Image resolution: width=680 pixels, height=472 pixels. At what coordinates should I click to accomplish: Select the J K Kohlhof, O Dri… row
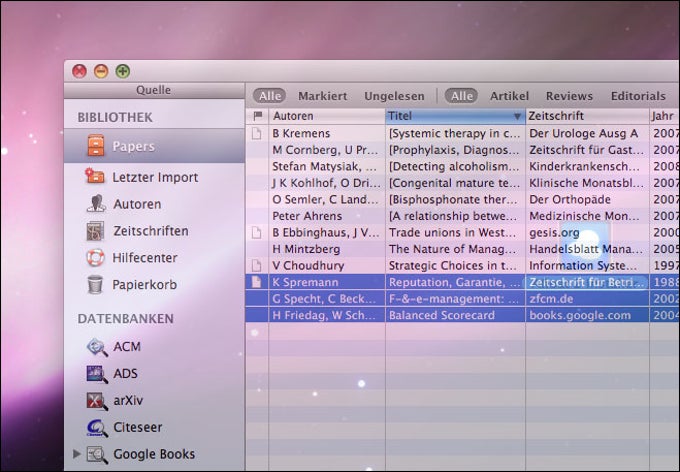point(462,183)
